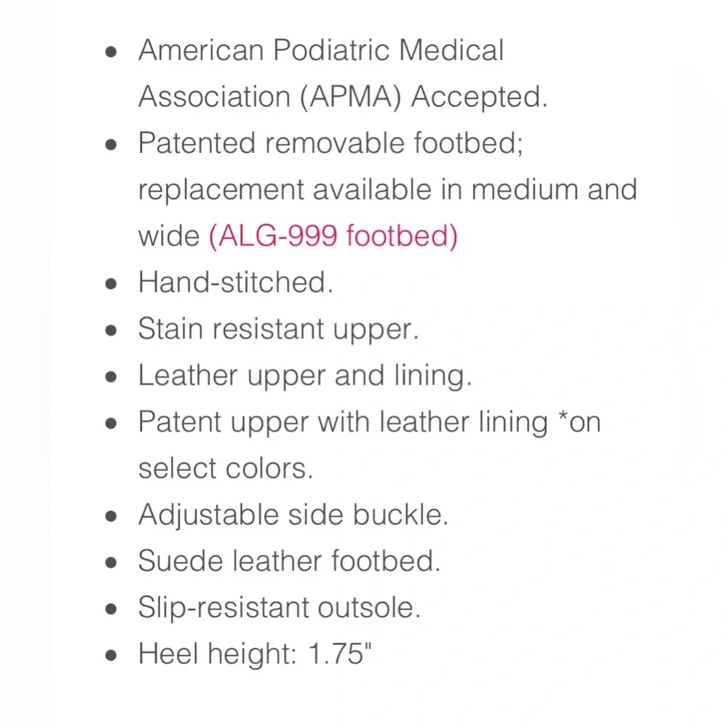Screen dimensions: 728x728
Task: Click the "select colors." text
Action: point(225,468)
